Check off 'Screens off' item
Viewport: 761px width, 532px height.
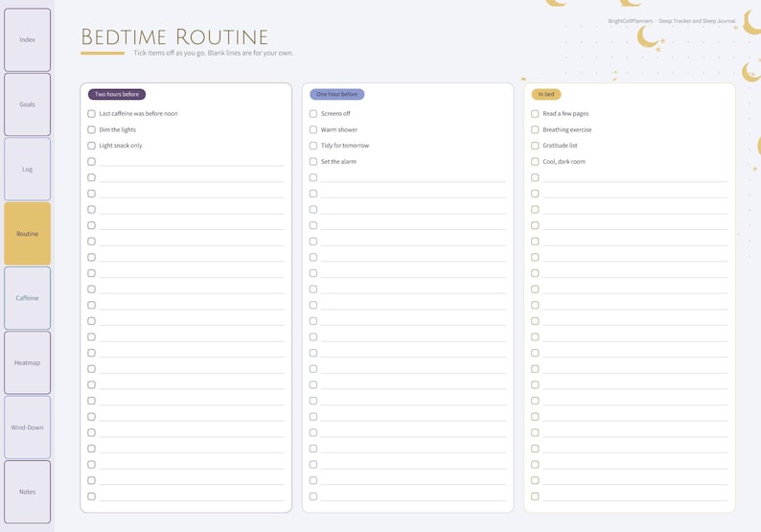[x=313, y=113]
